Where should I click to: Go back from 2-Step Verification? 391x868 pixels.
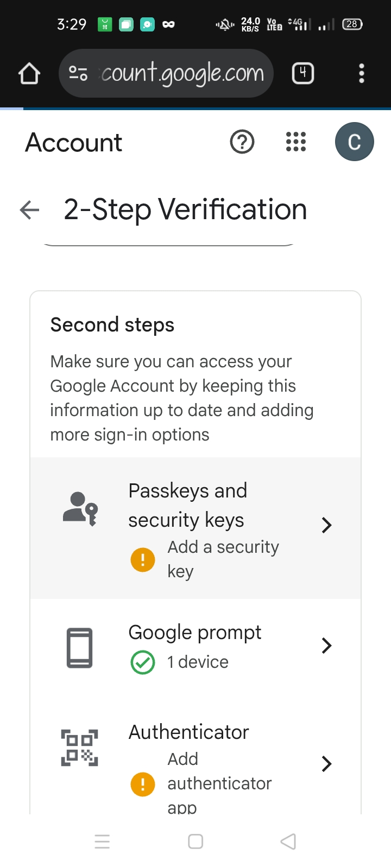pyautogui.click(x=29, y=209)
